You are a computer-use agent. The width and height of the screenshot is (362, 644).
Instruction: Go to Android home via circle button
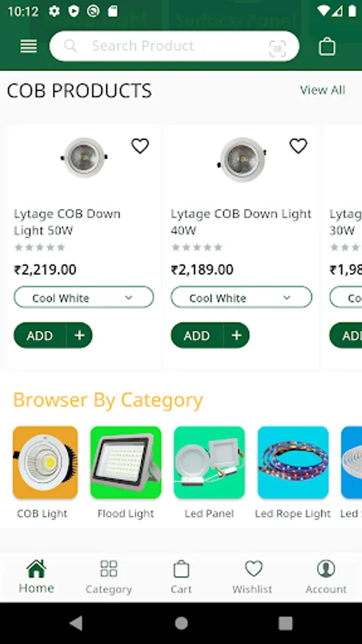click(x=181, y=623)
